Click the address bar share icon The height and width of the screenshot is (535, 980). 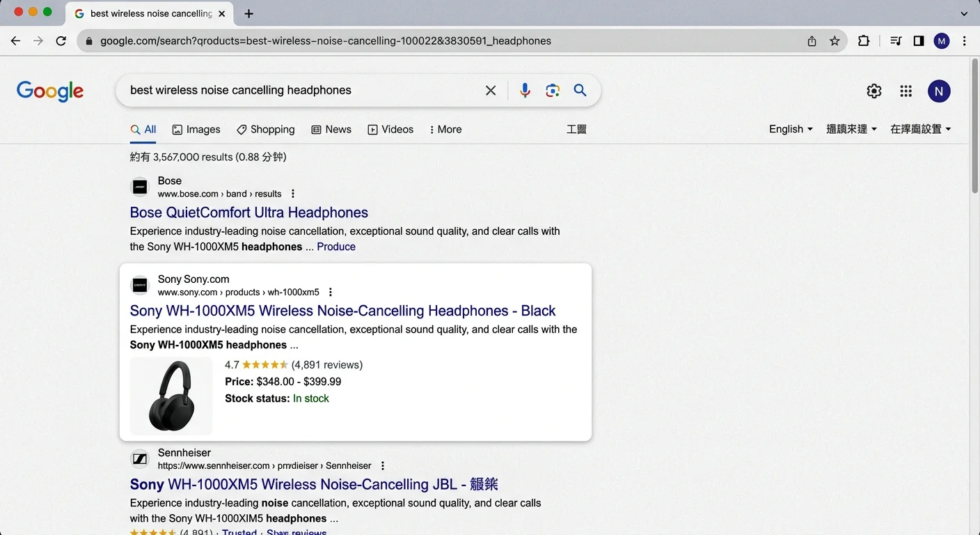point(812,40)
